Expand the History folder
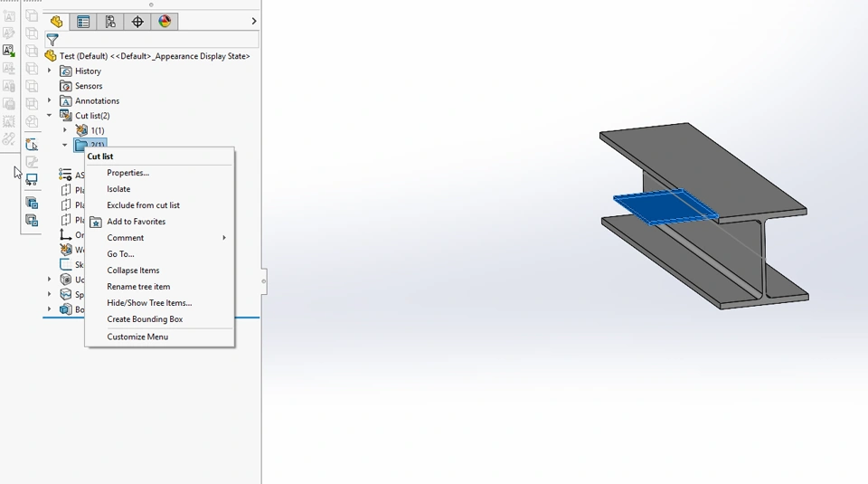Screen dimensions: 868x484 pos(49,71)
